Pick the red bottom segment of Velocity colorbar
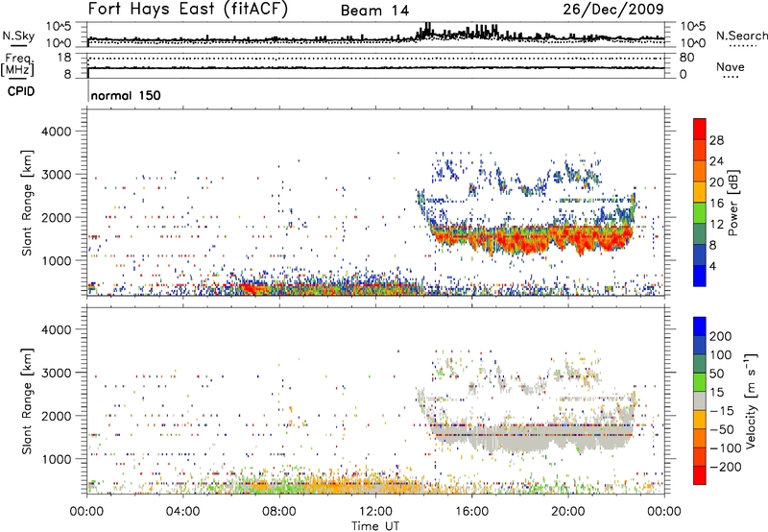Viewport: 768px width, 532px height. pos(700,475)
